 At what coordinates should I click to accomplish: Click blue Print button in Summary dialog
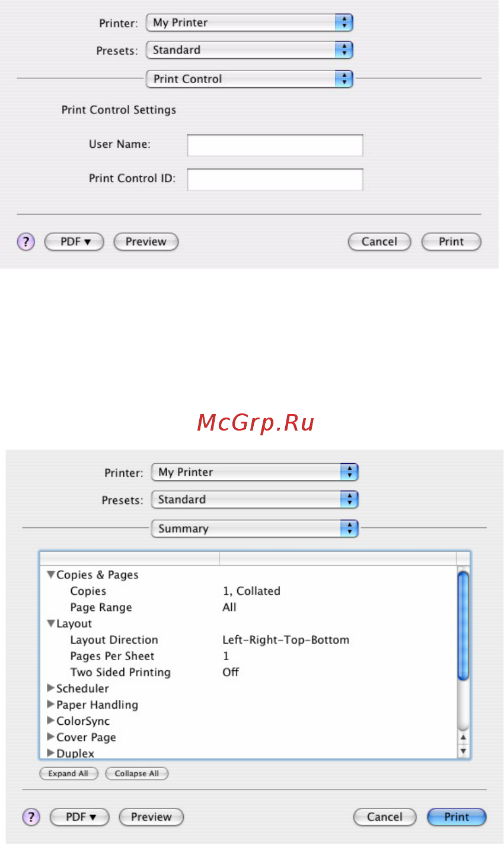(x=457, y=817)
